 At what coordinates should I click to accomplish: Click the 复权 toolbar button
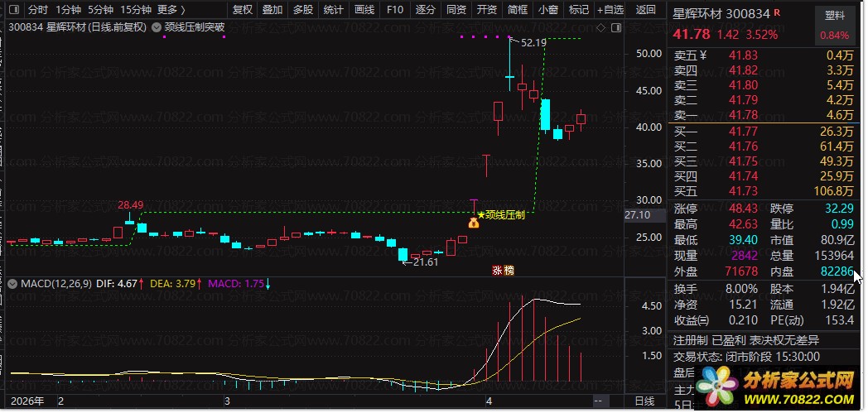(243, 9)
